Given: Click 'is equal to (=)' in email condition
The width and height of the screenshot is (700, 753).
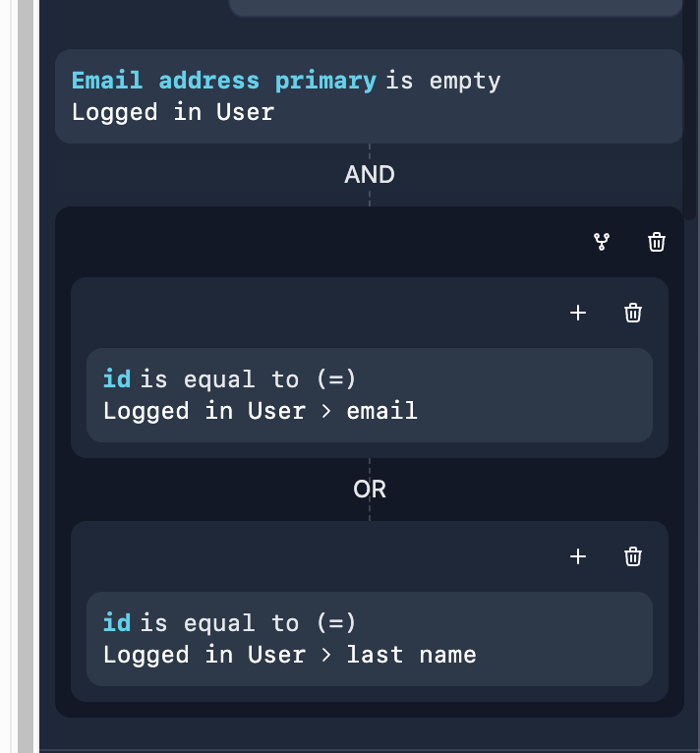Looking at the screenshot, I should pyautogui.click(x=248, y=379).
